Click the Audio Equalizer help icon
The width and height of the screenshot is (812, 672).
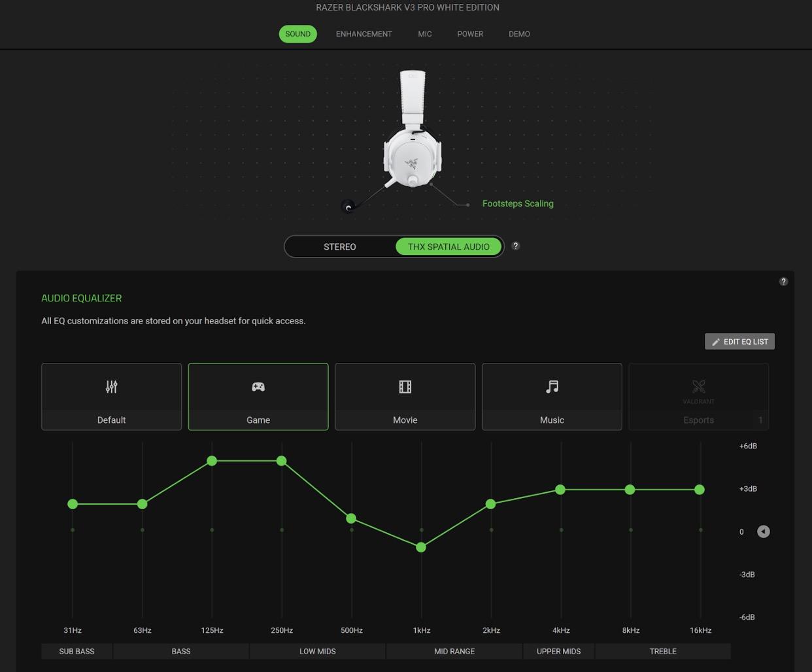pos(783,282)
